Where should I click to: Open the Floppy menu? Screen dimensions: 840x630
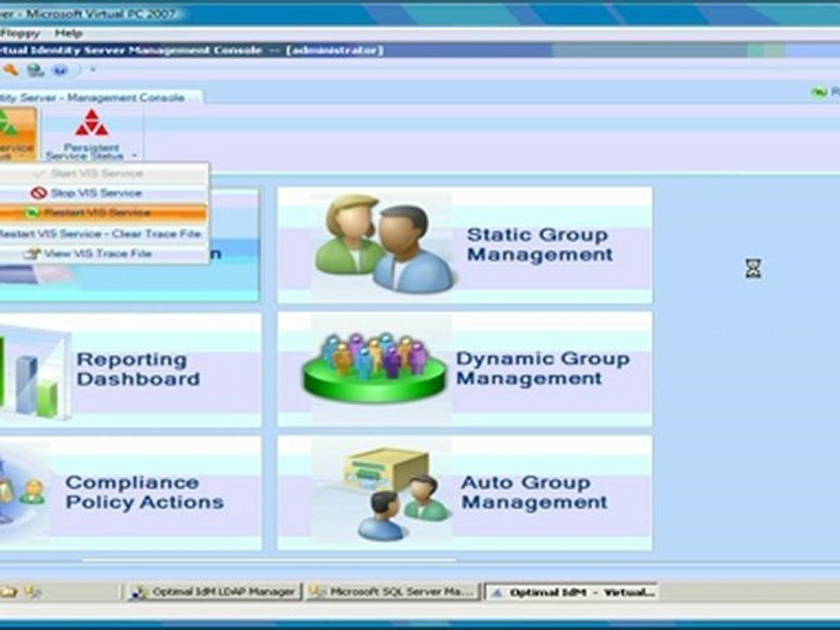point(20,33)
